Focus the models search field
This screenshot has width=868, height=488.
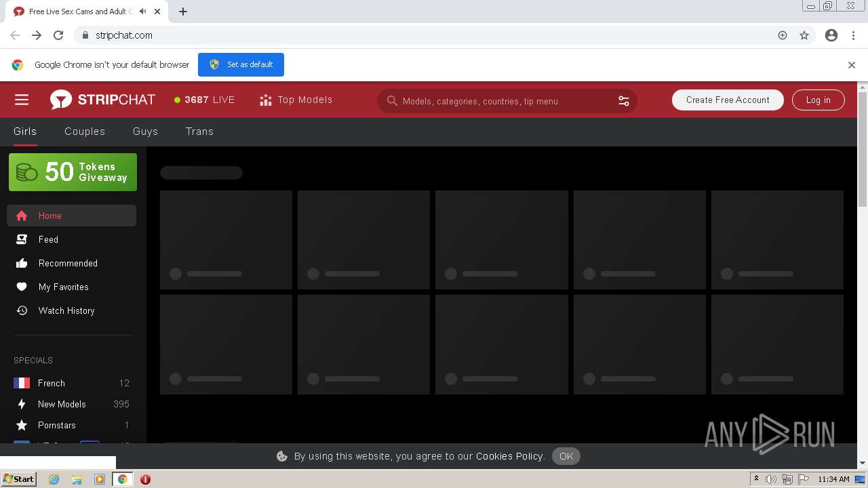click(507, 101)
